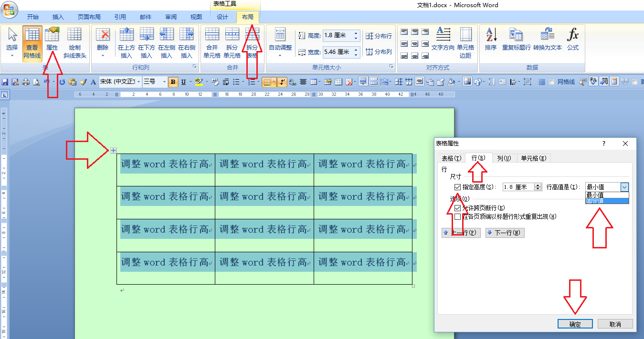Click 公式 formula button
Screen dimensions: 644x339
click(573, 39)
